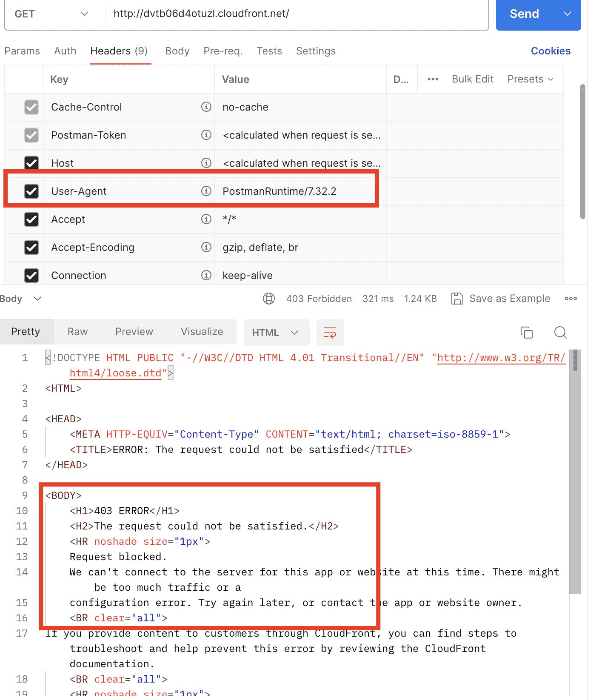Click info icon for Postman-Token header
Viewport: 599px width, 700px height.
click(206, 135)
